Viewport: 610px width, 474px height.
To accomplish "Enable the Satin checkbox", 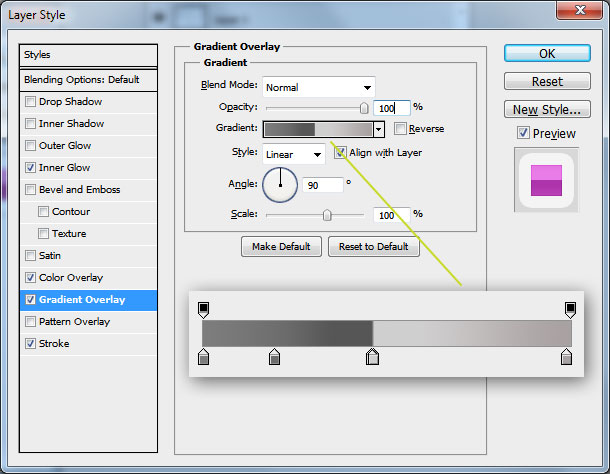I will (30, 256).
